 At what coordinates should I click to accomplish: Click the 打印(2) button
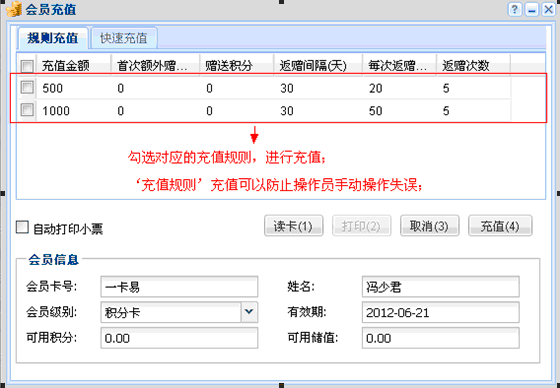361,226
